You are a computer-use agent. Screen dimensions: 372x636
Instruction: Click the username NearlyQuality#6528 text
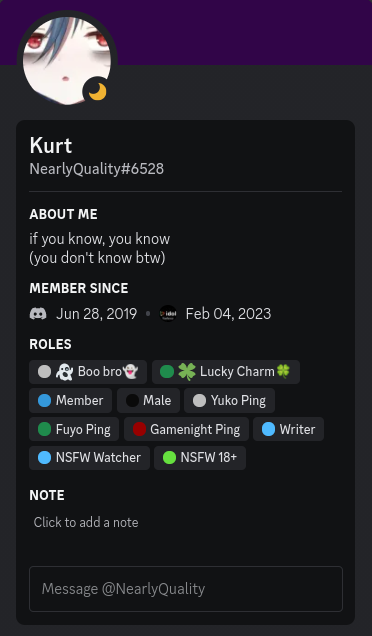click(97, 169)
